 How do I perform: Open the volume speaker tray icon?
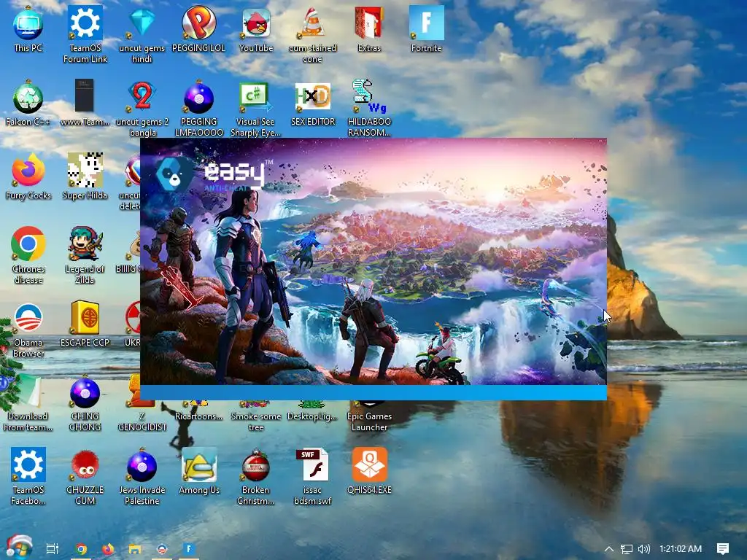point(643,549)
